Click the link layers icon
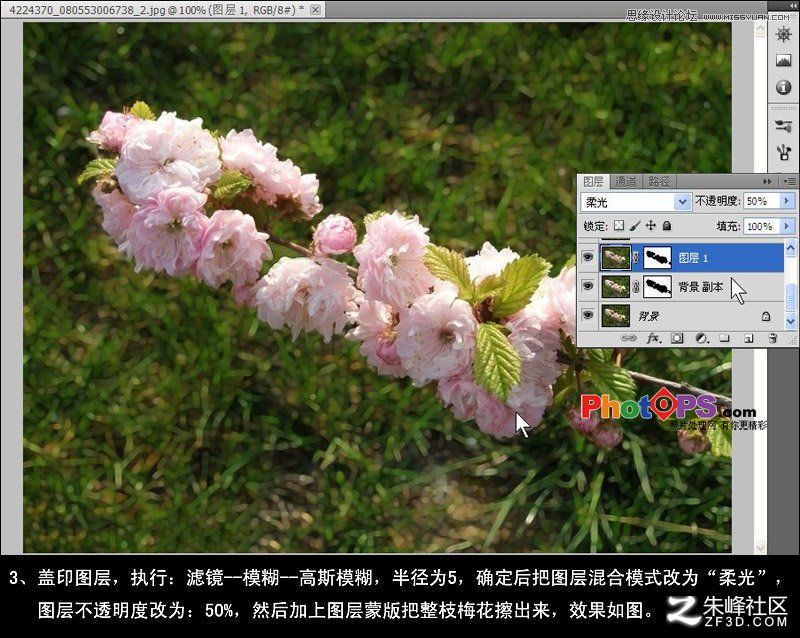This screenshot has width=800, height=638. coord(628,338)
